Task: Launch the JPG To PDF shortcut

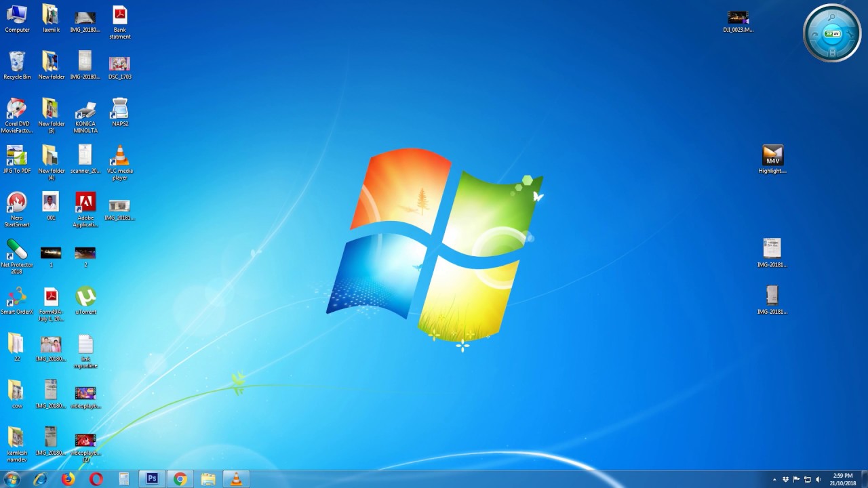Action: pos(17,159)
